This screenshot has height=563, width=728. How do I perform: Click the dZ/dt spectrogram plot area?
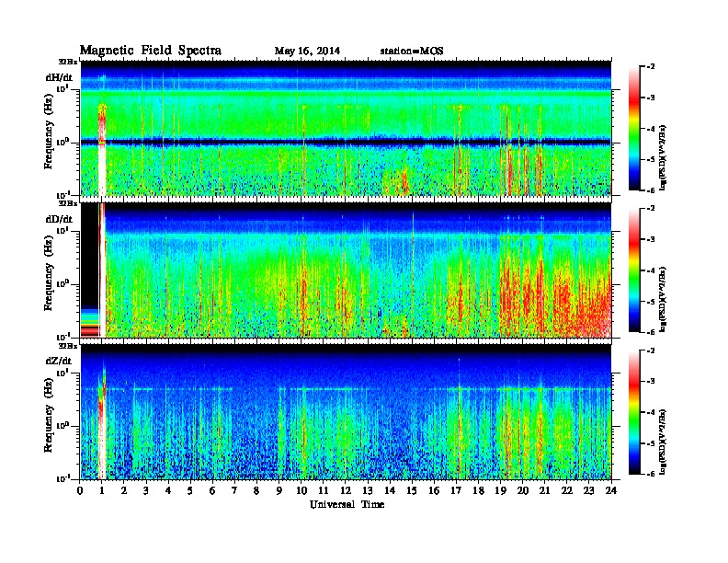346,412
